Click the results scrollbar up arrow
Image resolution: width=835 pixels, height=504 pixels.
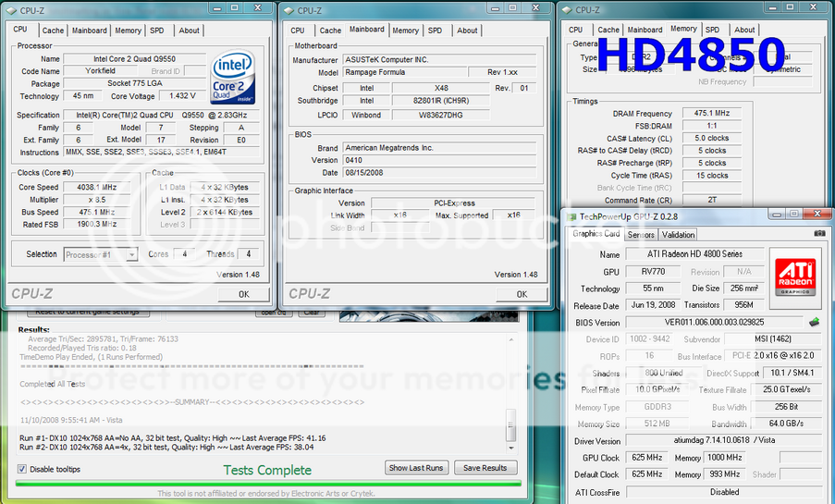[511, 339]
